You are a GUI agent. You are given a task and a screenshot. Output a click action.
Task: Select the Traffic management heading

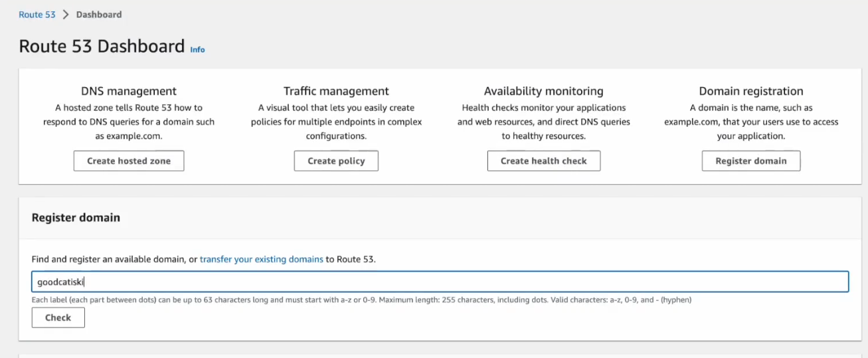point(336,91)
